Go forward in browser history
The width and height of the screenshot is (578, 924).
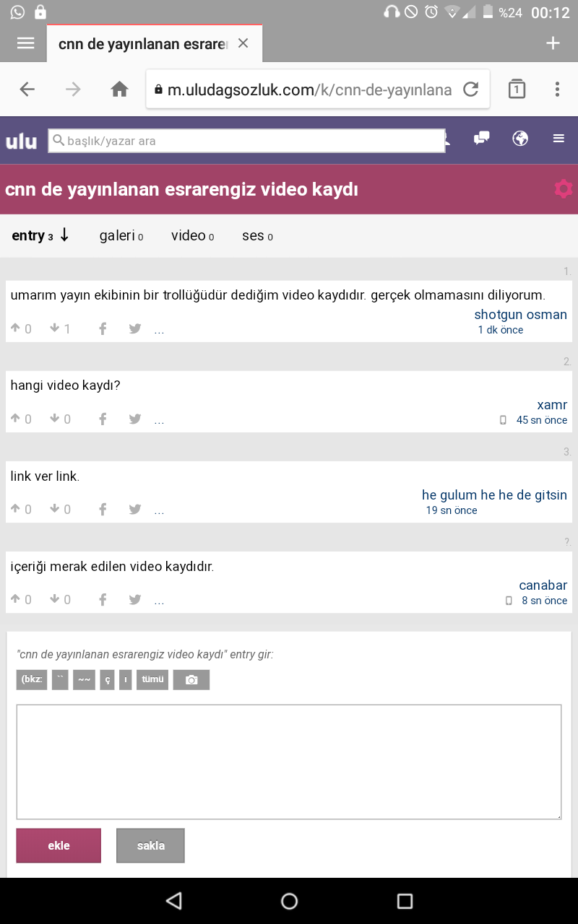73,90
